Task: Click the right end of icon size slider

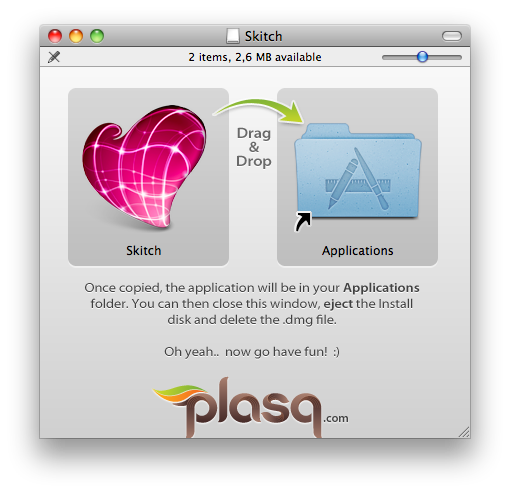Action: point(459,57)
